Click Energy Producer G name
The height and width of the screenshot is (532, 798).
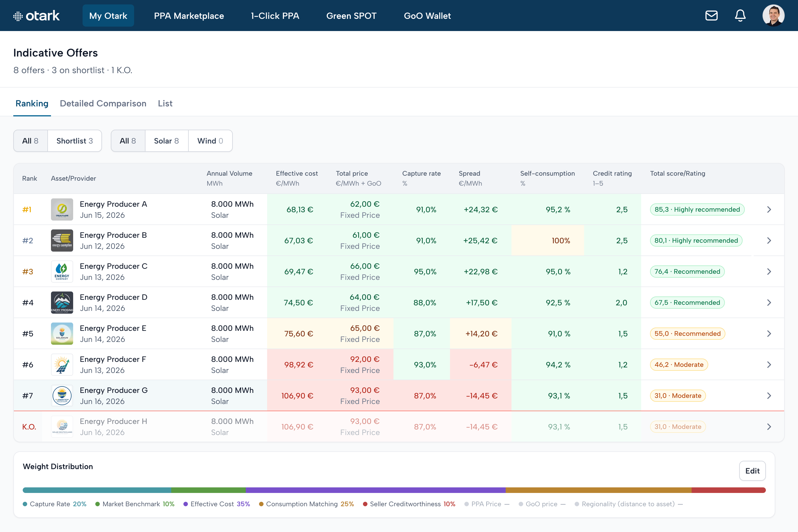(x=114, y=390)
